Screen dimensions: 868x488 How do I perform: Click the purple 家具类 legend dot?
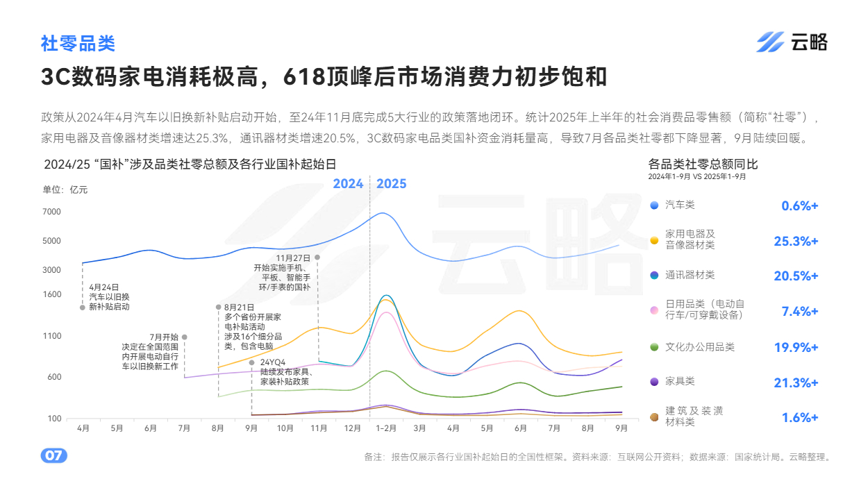(654, 382)
